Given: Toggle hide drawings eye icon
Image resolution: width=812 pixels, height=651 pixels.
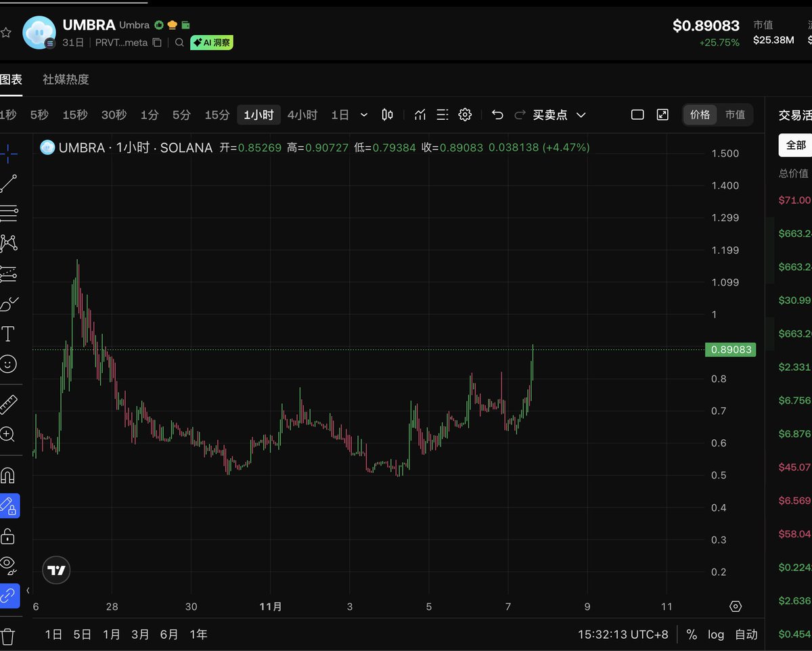Looking at the screenshot, I should pos(8,563).
